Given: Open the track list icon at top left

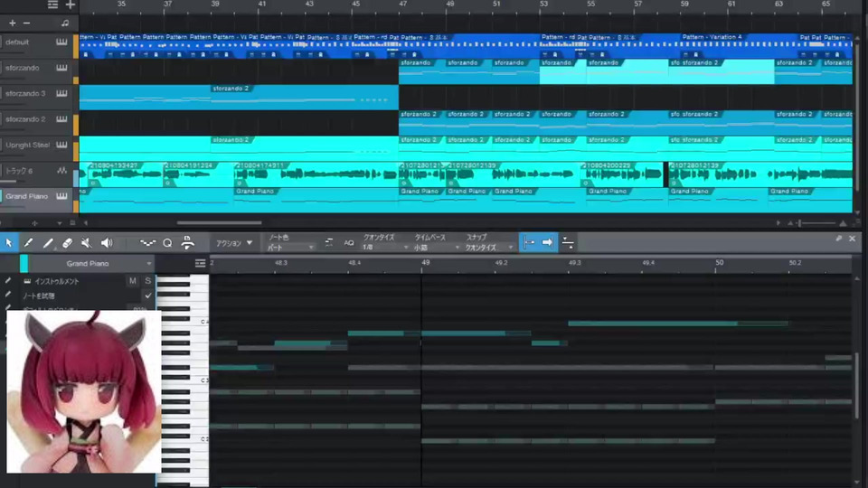Looking at the screenshot, I should pyautogui.click(x=52, y=5).
